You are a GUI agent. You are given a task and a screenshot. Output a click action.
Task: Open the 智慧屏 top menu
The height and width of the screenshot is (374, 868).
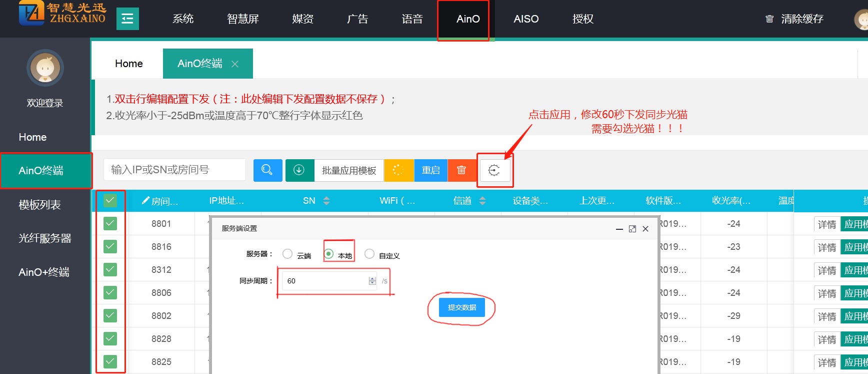coord(243,19)
